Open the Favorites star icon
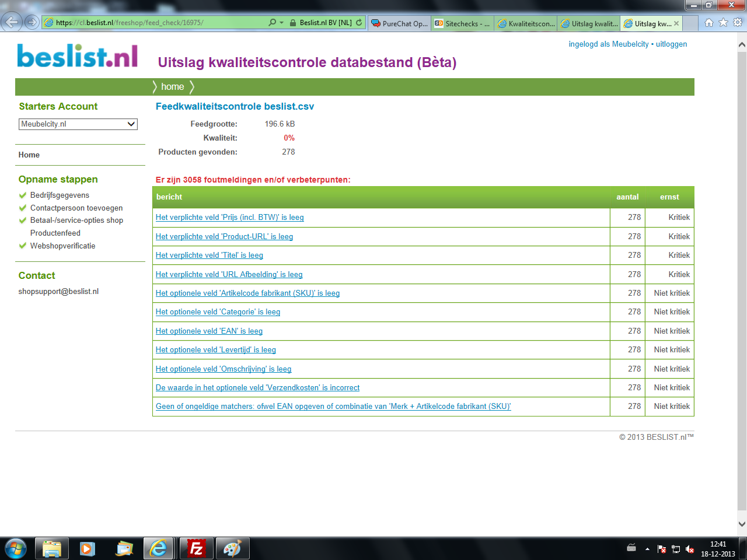The image size is (747, 560). (x=723, y=23)
